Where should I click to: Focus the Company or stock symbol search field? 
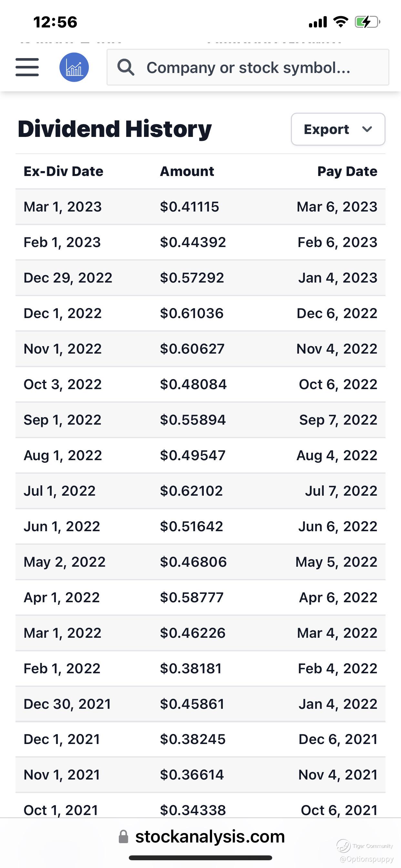248,67
